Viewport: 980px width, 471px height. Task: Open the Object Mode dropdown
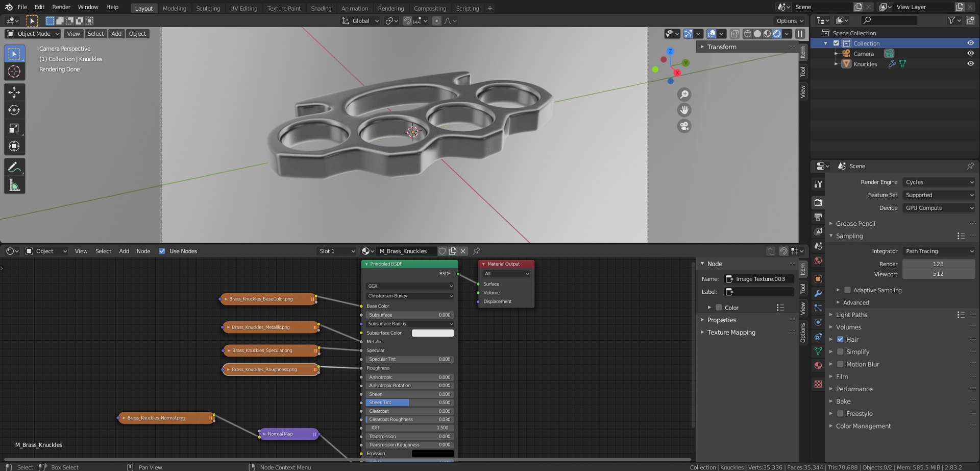pos(33,34)
